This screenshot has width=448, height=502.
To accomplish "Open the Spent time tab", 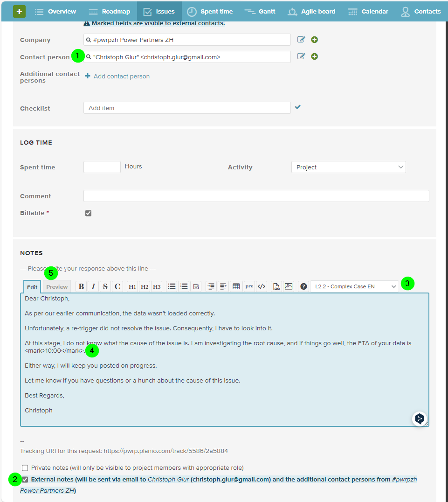I will 210,12.
